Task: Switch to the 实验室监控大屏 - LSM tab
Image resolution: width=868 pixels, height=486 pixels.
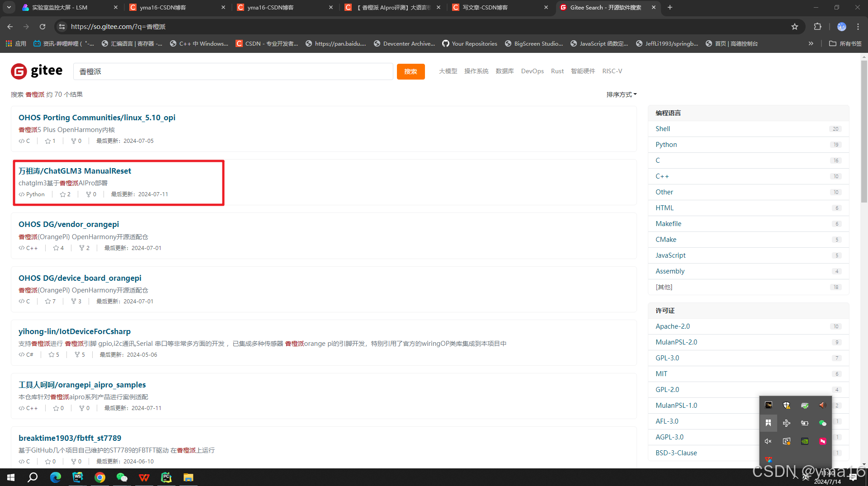Action: pos(69,7)
